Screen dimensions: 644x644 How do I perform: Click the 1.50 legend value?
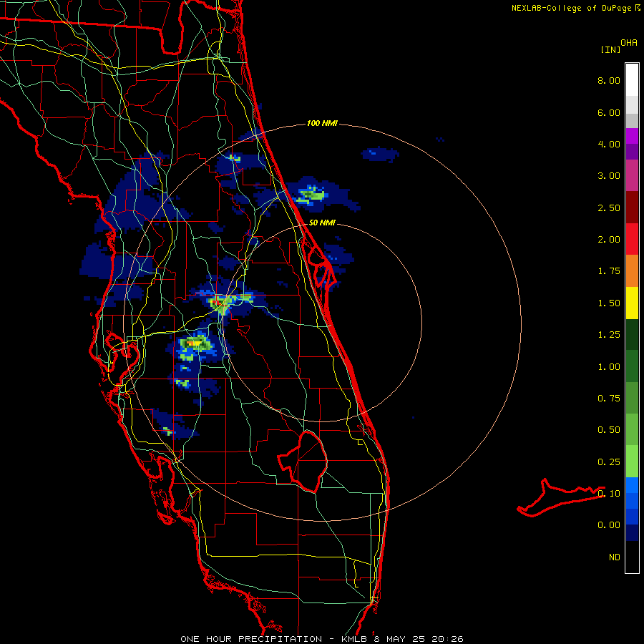point(609,303)
